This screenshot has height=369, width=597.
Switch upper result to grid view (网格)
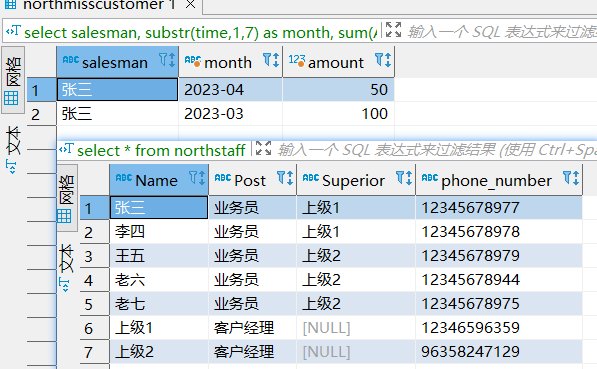click(13, 80)
